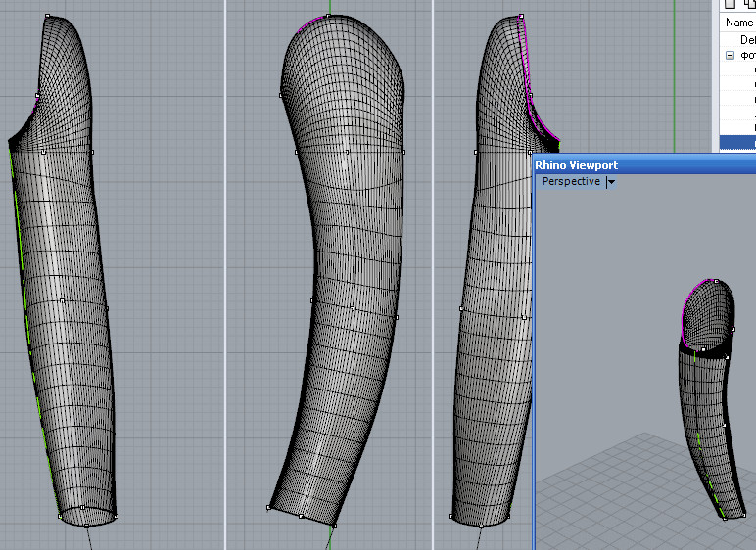Image resolution: width=756 pixels, height=550 pixels.
Task: Open the Perspective viewport dropdown arrow
Action: coord(611,182)
